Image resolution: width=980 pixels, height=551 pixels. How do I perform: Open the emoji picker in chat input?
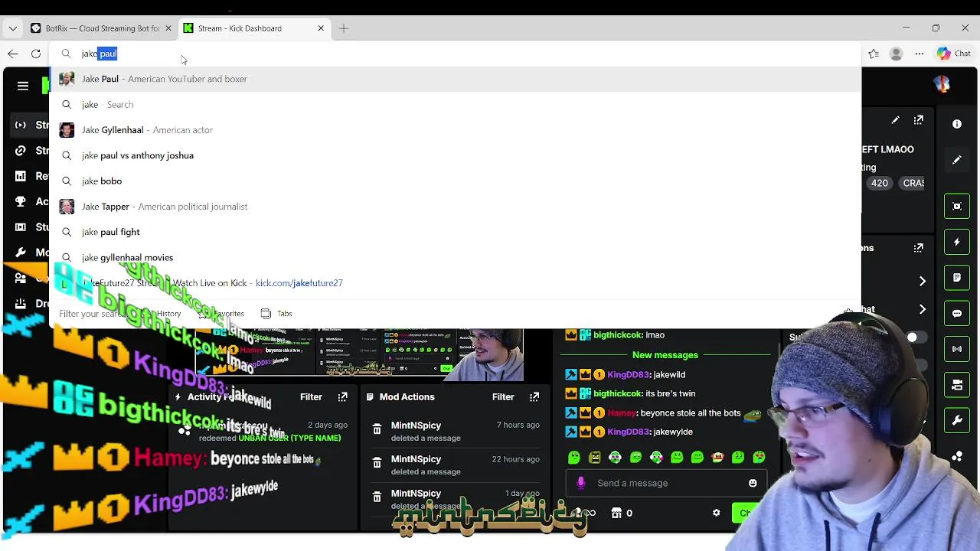tap(753, 483)
